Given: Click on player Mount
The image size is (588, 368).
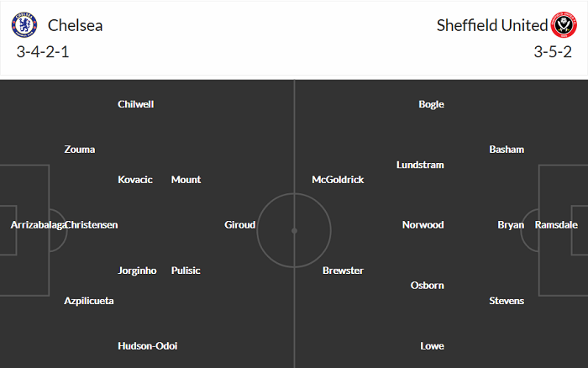Looking at the screenshot, I should (186, 180).
